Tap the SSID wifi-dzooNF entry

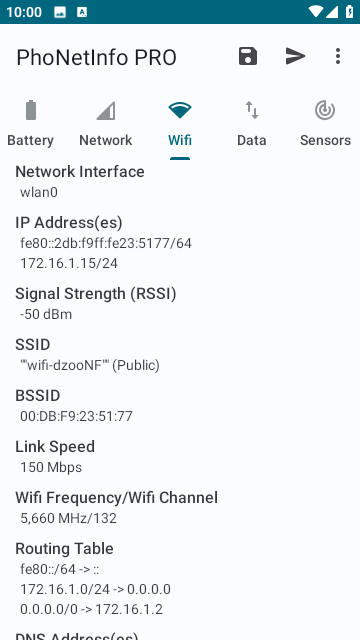pos(90,365)
